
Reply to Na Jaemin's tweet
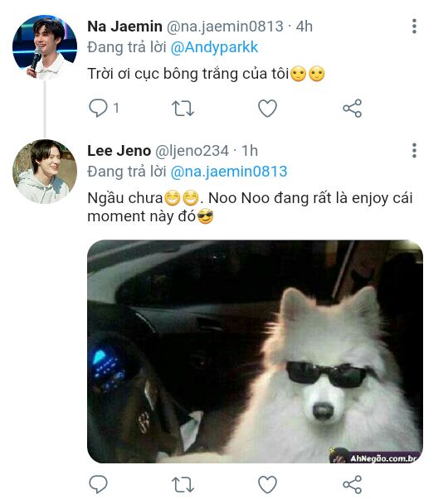pyautogui.click(x=98, y=109)
